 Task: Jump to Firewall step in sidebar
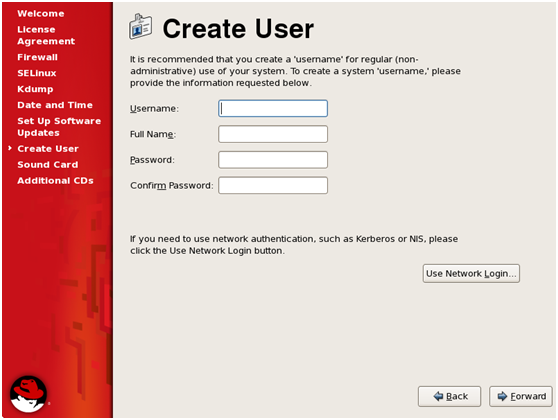point(37,57)
